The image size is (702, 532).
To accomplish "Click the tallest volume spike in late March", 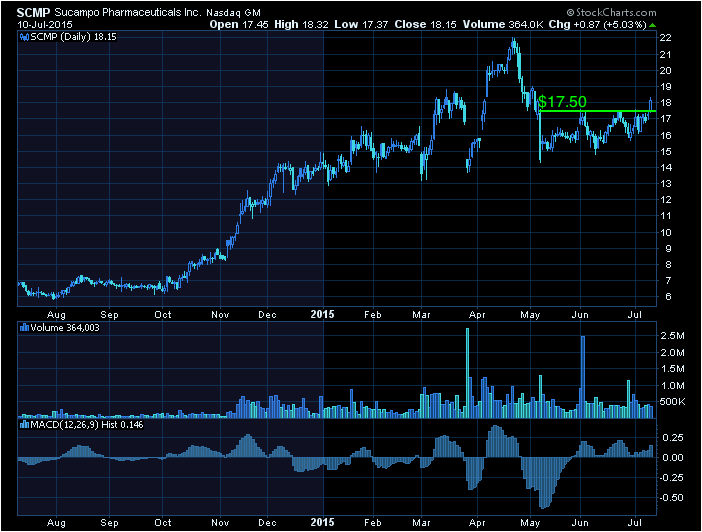I will click(467, 373).
